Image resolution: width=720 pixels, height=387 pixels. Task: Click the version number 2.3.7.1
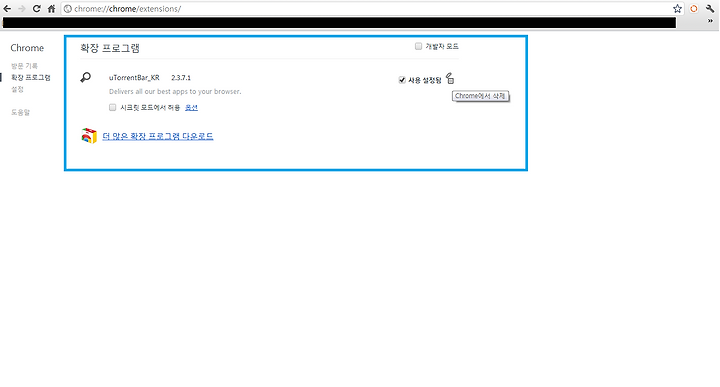coord(181,78)
